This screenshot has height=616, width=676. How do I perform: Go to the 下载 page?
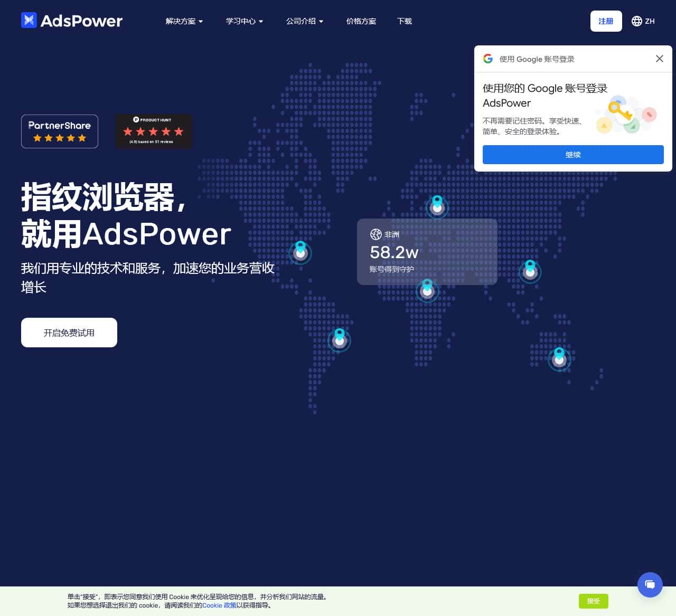(x=405, y=21)
